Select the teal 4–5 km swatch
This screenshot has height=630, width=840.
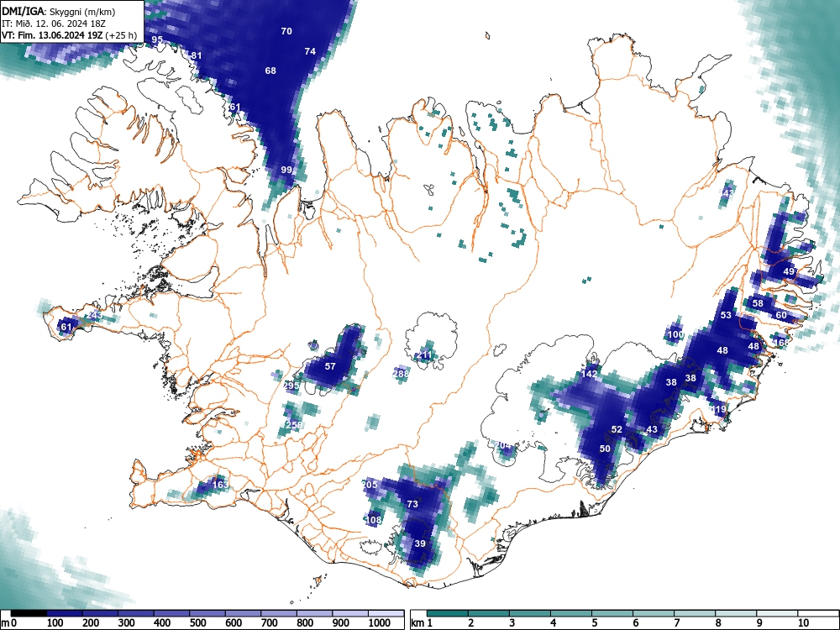[571, 613]
